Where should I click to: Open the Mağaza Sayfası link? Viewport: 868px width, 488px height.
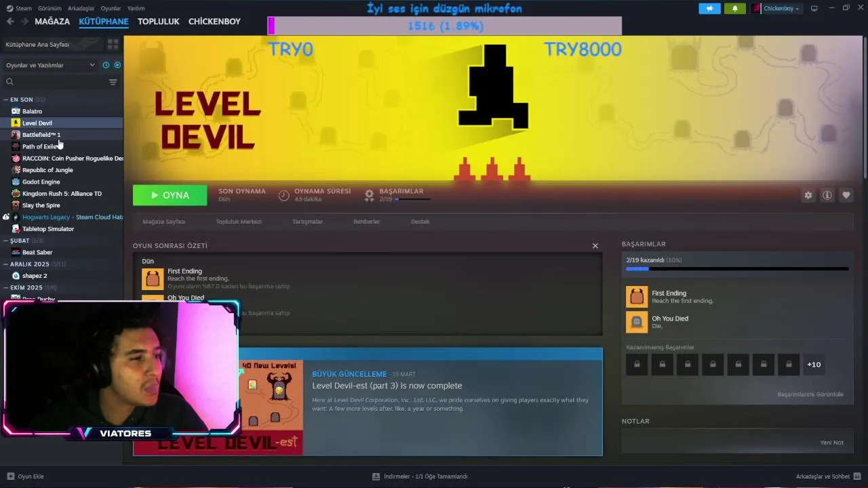point(163,222)
